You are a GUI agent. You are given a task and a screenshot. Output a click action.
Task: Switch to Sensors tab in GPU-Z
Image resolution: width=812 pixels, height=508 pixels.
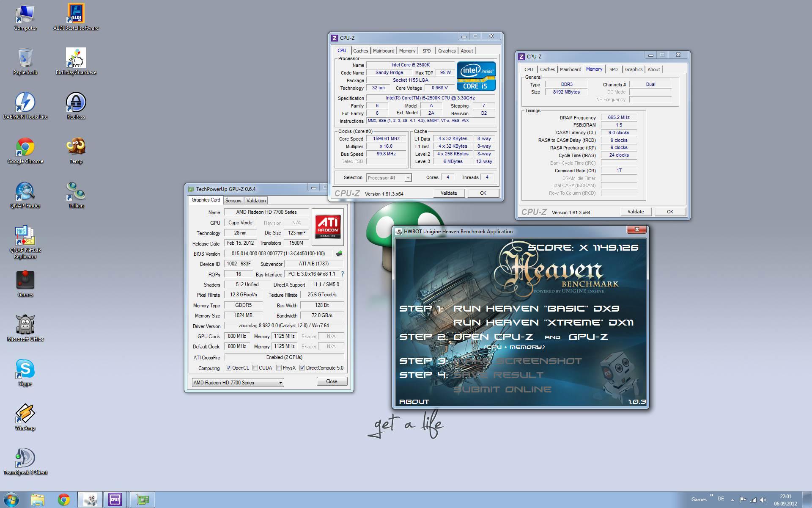pyautogui.click(x=233, y=201)
